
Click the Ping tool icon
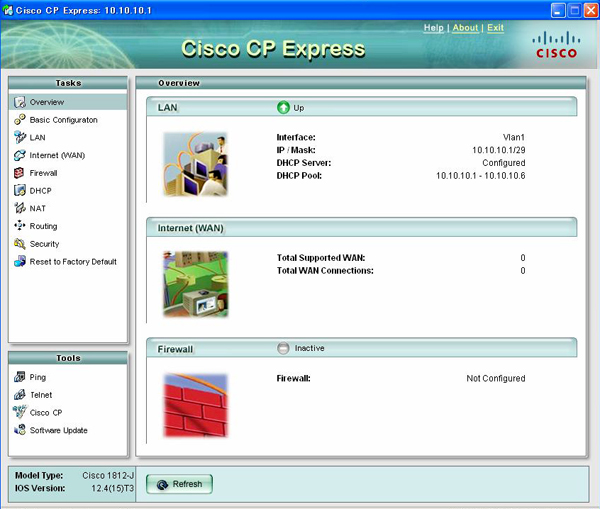point(20,377)
